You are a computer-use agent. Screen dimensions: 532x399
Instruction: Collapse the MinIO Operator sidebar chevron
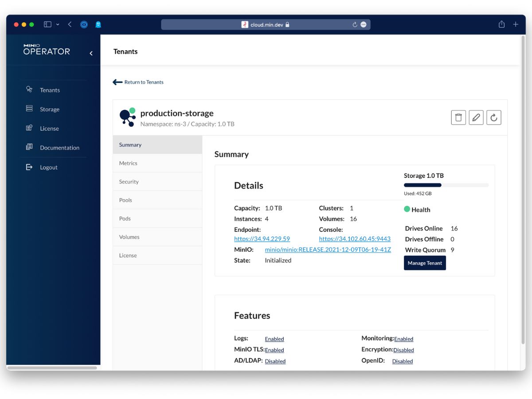[x=91, y=53]
